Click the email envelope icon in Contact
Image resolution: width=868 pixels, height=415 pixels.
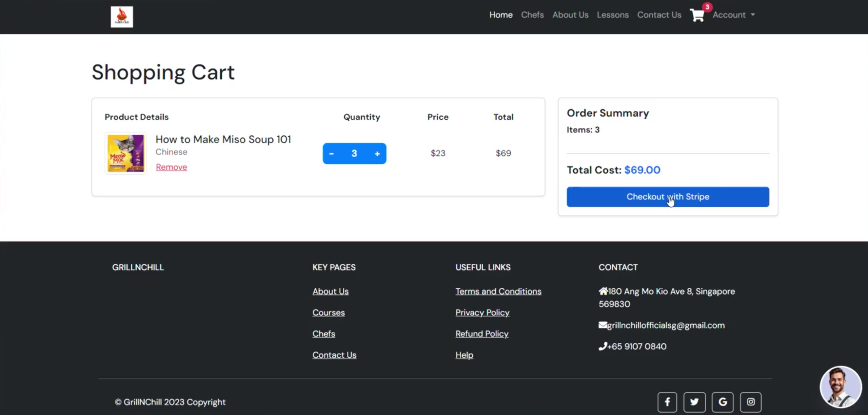[602, 325]
